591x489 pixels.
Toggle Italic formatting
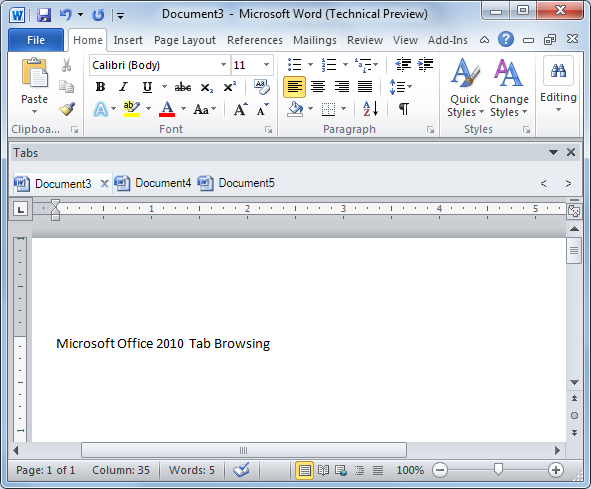[123, 87]
